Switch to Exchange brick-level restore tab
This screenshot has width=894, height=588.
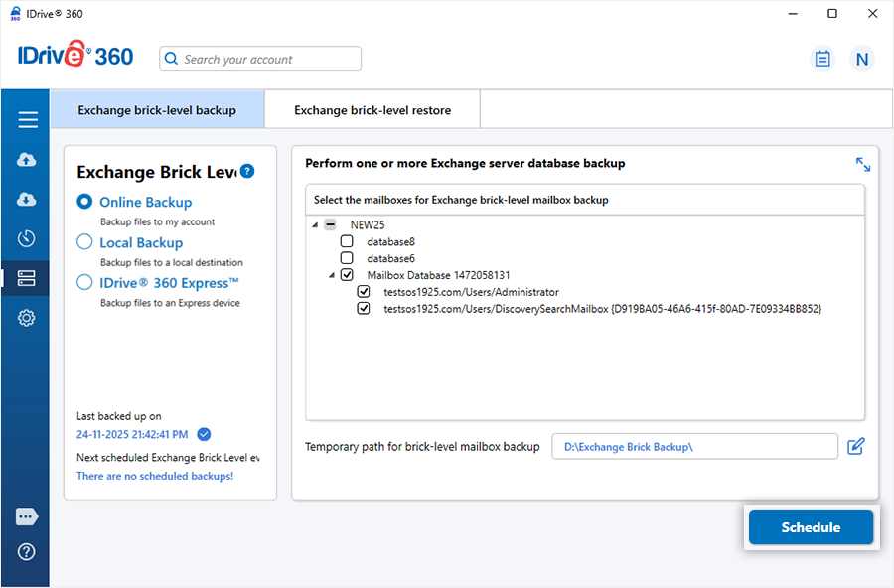[372, 110]
